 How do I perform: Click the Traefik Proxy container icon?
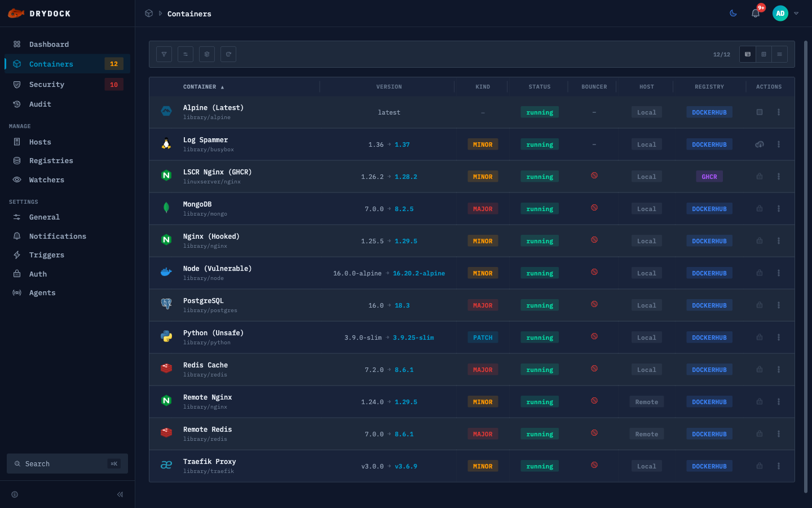166,466
